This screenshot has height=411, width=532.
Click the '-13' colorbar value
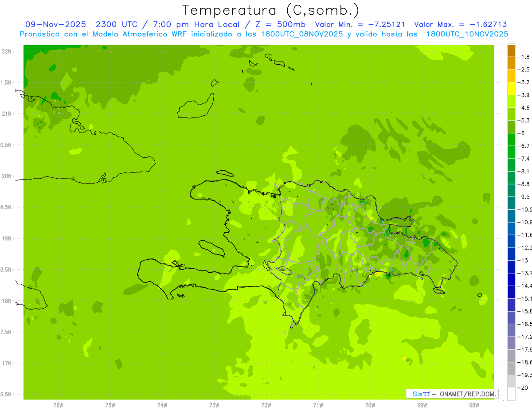522,260
